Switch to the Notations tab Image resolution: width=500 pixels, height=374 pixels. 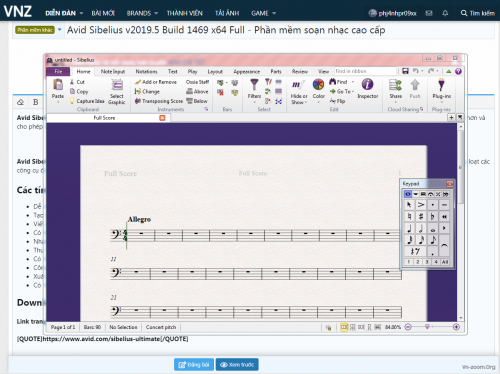tap(146, 71)
